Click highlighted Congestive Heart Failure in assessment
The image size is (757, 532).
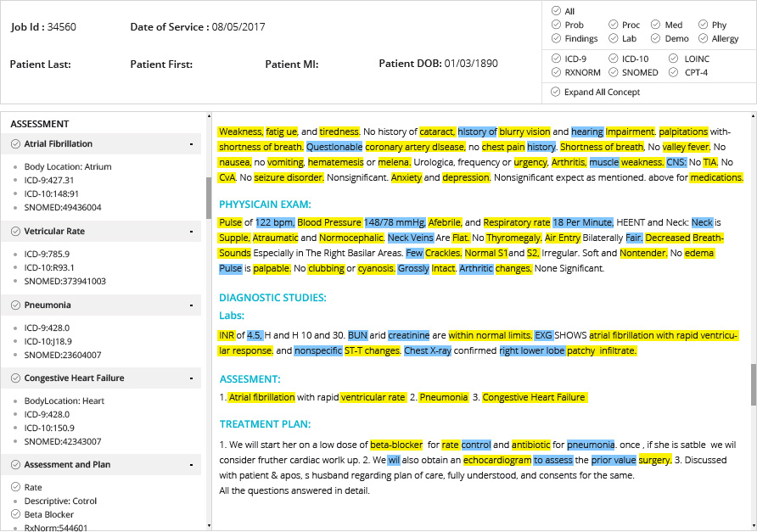click(x=535, y=397)
